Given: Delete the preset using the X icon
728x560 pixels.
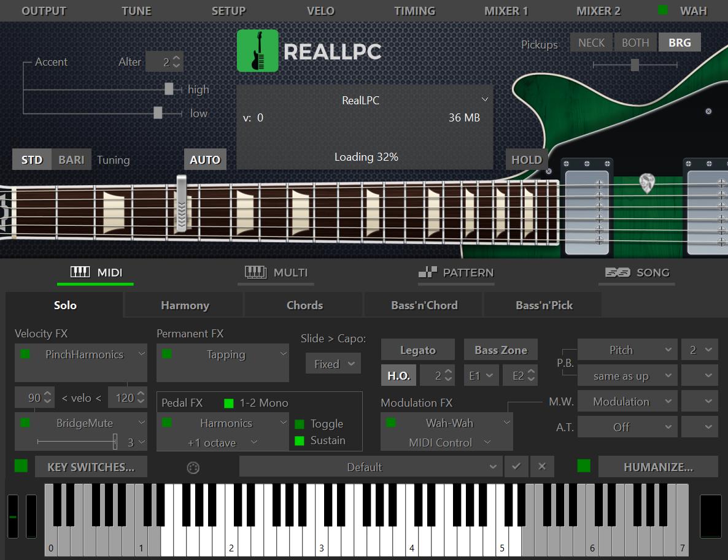Looking at the screenshot, I should pyautogui.click(x=542, y=466).
